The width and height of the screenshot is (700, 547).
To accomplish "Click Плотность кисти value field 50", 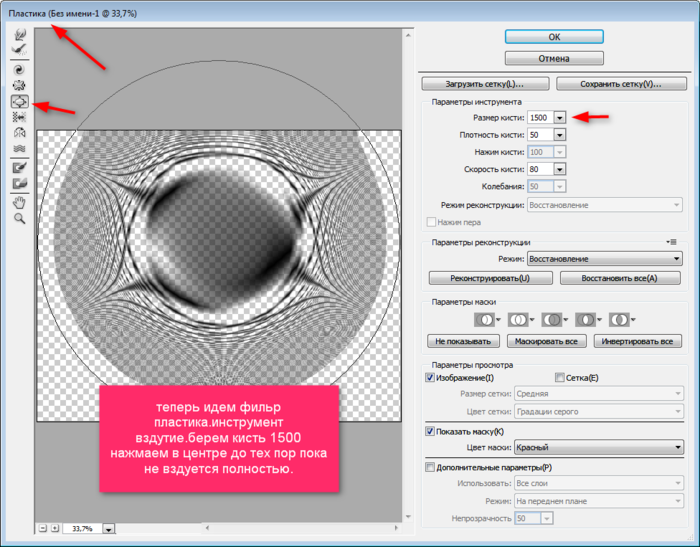I will click(x=541, y=135).
